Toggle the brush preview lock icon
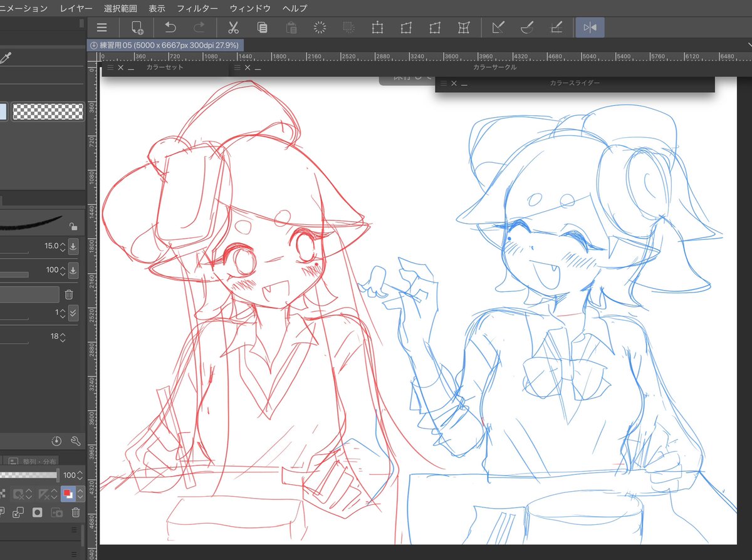The width and height of the screenshot is (752, 560). tap(73, 227)
